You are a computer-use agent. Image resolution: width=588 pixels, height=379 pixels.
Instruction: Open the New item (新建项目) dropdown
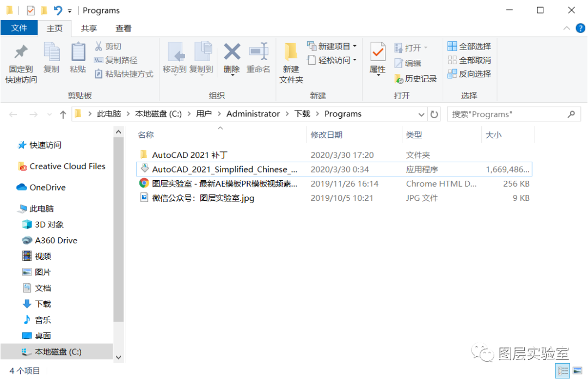coord(332,46)
